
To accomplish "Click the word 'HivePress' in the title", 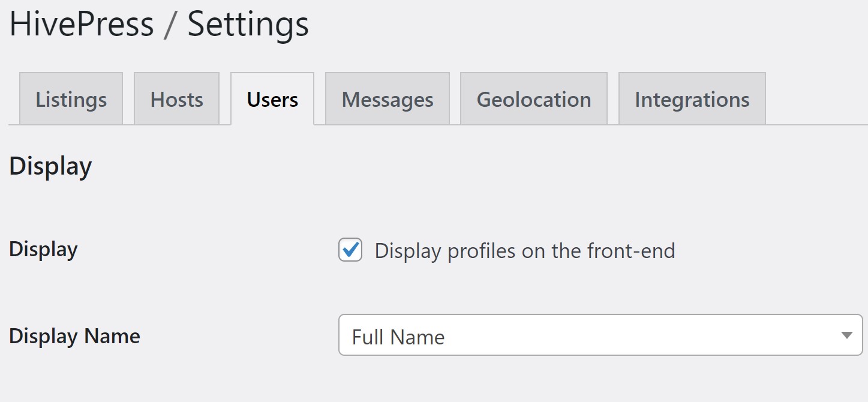I will pos(82,25).
